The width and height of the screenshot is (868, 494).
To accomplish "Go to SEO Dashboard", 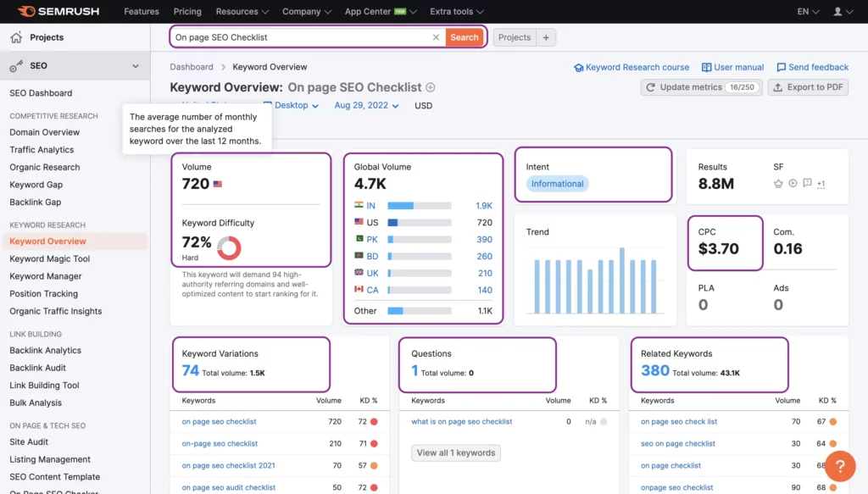I will 41,93.
